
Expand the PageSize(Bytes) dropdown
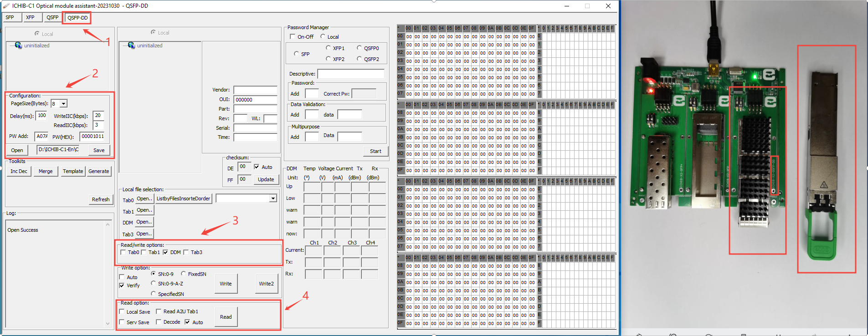coord(64,104)
